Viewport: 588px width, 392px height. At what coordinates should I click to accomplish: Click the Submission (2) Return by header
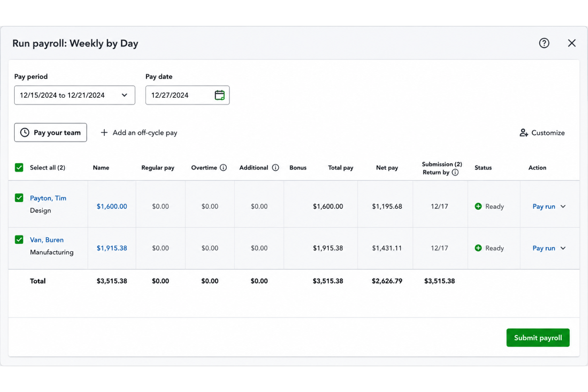[x=442, y=168]
